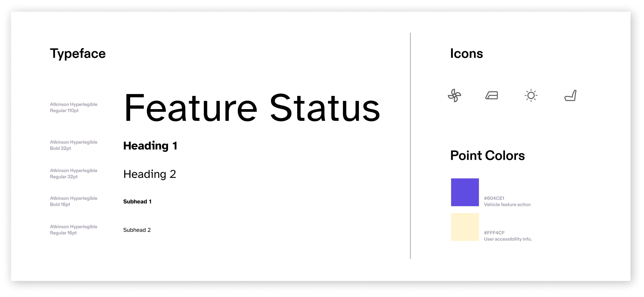644x297 pixels.
Task: Click the car window defrost icon
Action: click(x=491, y=95)
